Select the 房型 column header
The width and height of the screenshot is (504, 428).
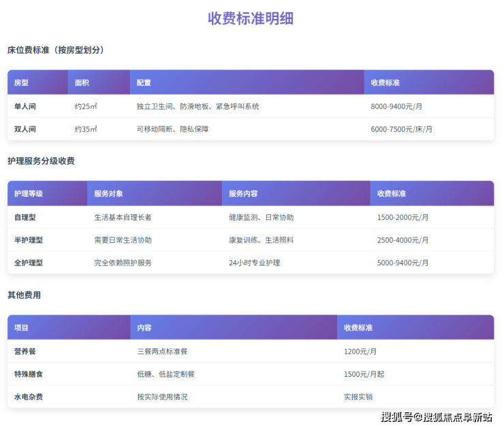click(21, 82)
